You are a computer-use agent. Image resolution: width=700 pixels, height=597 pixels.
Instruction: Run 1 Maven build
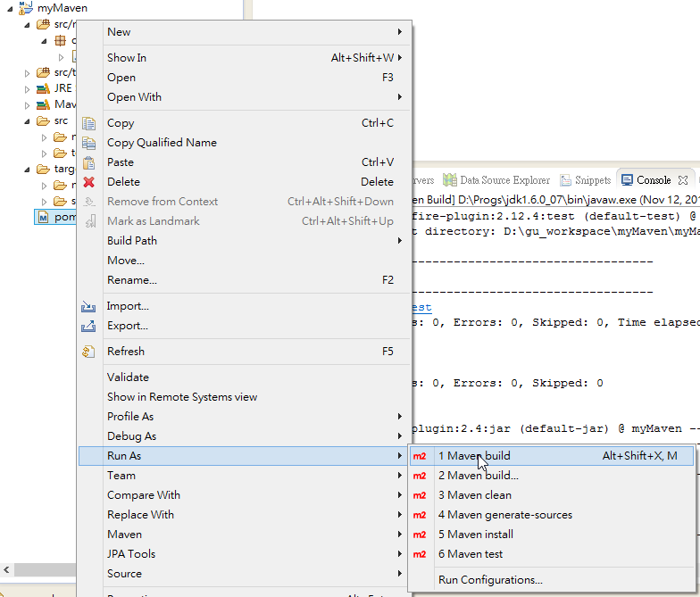tap(552, 456)
